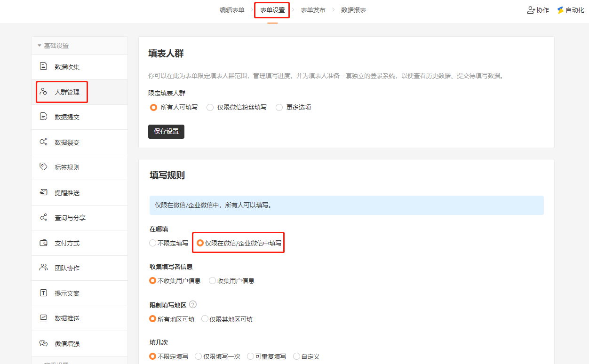Open 微信增强 settings menu item
The image size is (589, 364).
(x=80, y=344)
